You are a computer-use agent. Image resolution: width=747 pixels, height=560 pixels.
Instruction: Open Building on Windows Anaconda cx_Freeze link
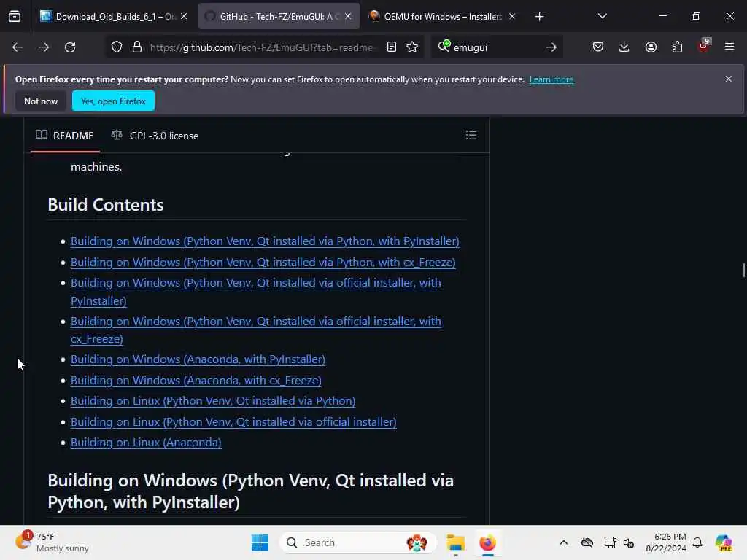pyautogui.click(x=196, y=381)
